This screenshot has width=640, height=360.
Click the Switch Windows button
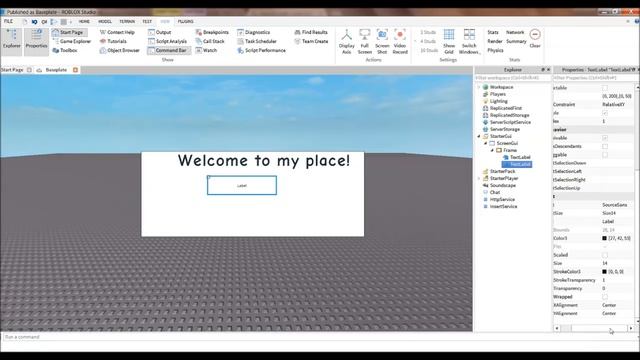469,42
